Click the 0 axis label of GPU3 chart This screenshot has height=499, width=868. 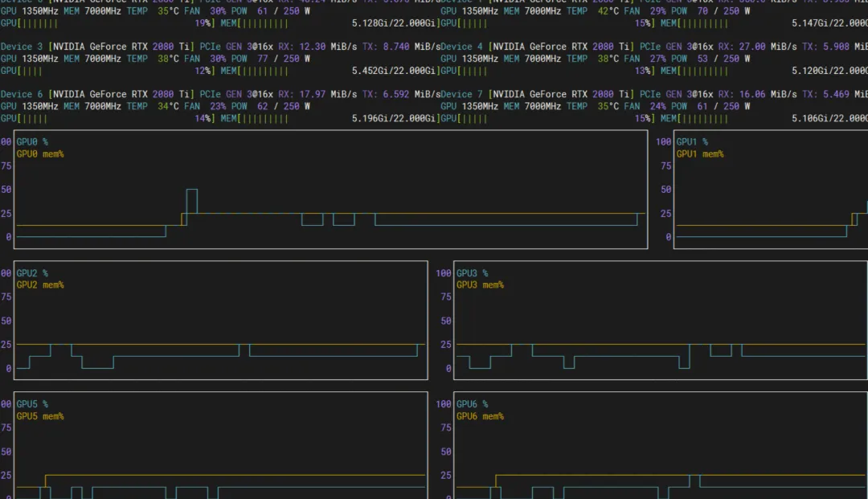coord(448,369)
